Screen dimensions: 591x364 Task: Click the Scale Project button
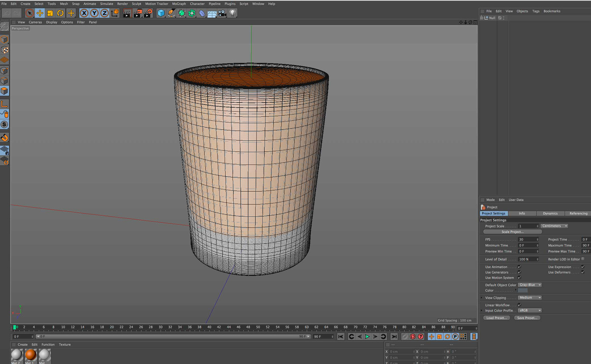512,232
